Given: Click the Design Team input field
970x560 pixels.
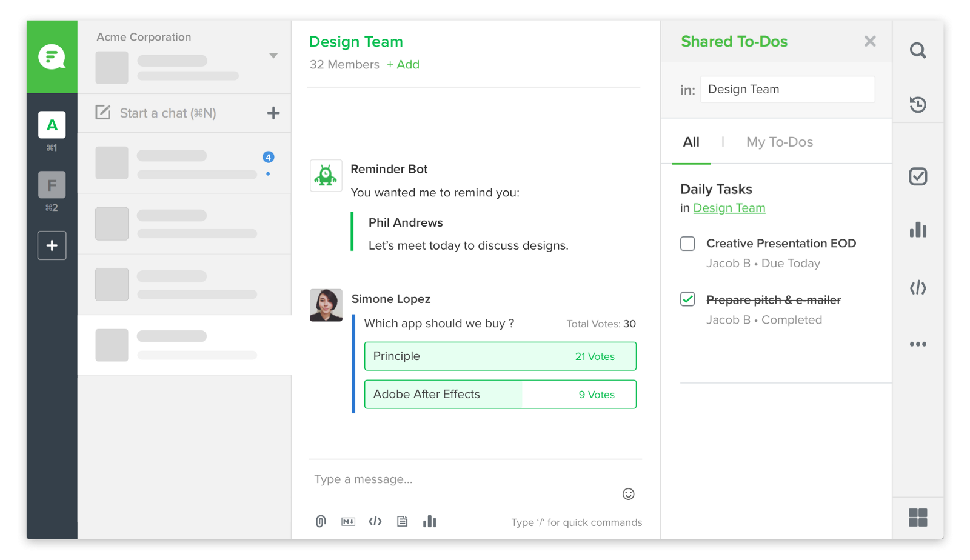Looking at the screenshot, I should click(x=788, y=89).
